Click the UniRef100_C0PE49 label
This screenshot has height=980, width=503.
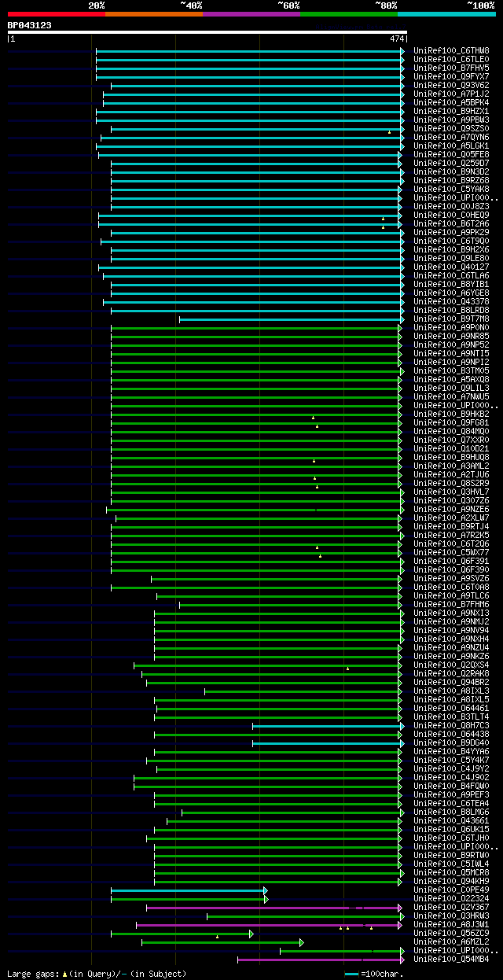(x=451, y=890)
